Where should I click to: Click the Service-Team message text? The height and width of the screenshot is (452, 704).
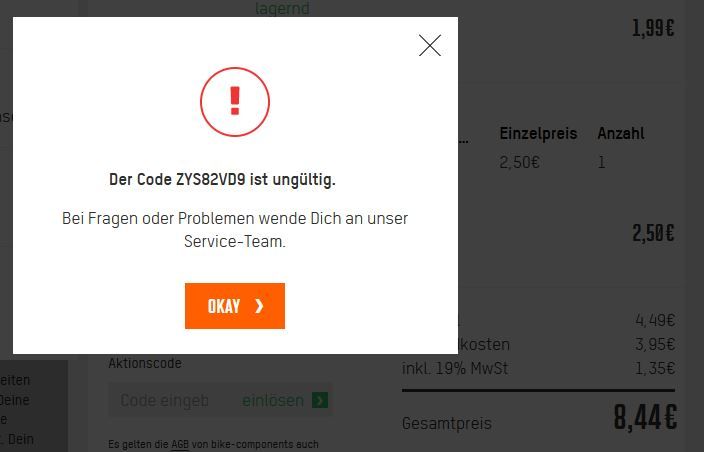tap(235, 229)
